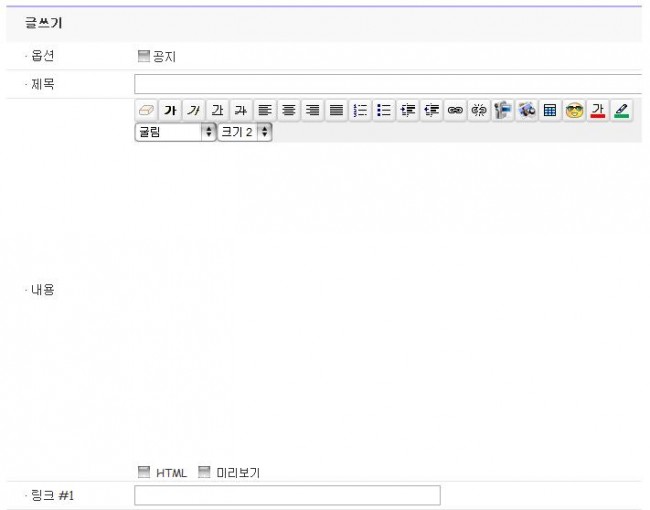Click the insert image camera icon
Screen dimensions: 650x510
526,110
